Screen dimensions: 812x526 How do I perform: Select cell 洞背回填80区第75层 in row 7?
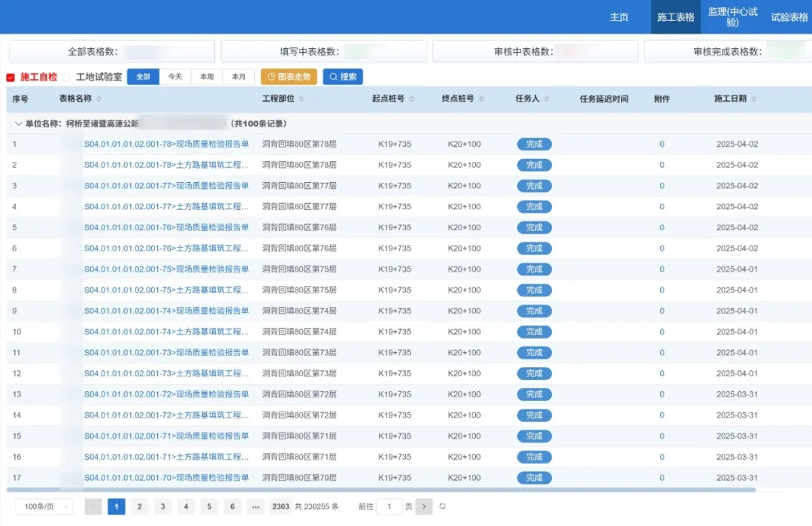pyautogui.click(x=299, y=269)
